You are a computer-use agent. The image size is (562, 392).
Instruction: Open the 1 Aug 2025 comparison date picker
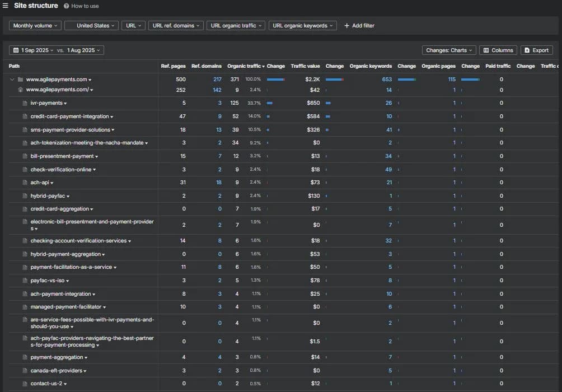(83, 50)
